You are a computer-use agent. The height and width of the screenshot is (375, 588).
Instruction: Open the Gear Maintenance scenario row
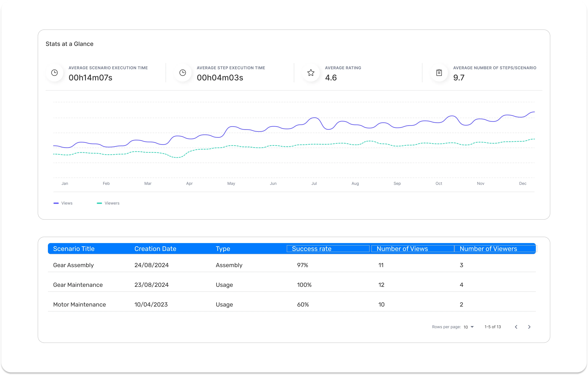(78, 285)
